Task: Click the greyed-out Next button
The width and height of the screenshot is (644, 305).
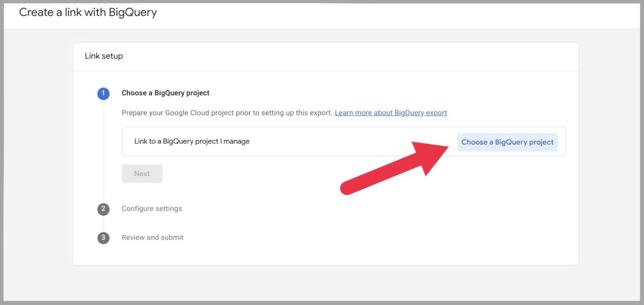Action: click(142, 174)
